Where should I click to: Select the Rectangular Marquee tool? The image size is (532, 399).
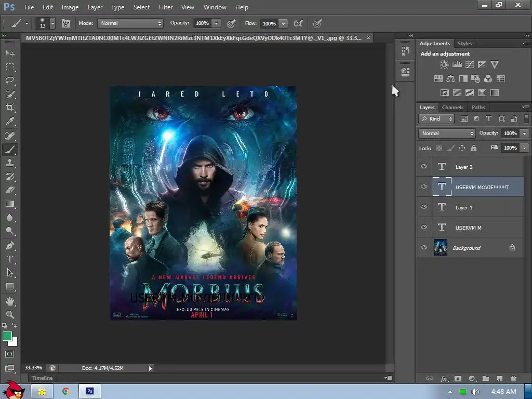10,67
